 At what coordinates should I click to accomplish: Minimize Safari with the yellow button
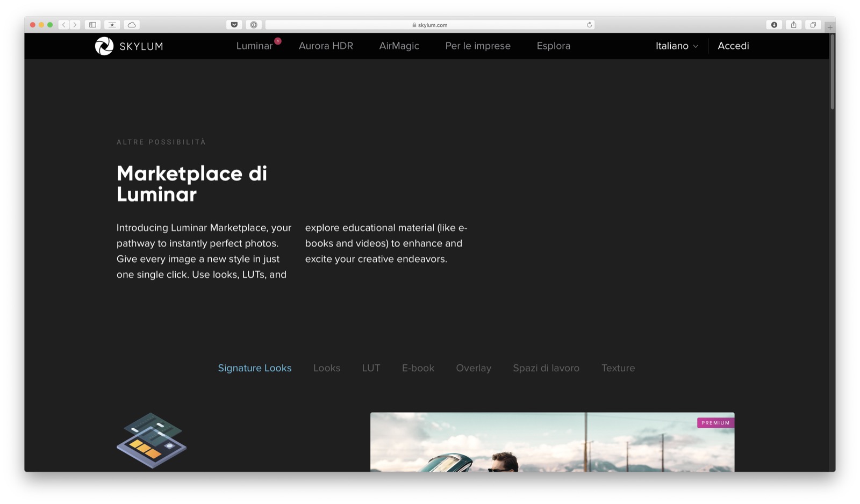(x=41, y=25)
